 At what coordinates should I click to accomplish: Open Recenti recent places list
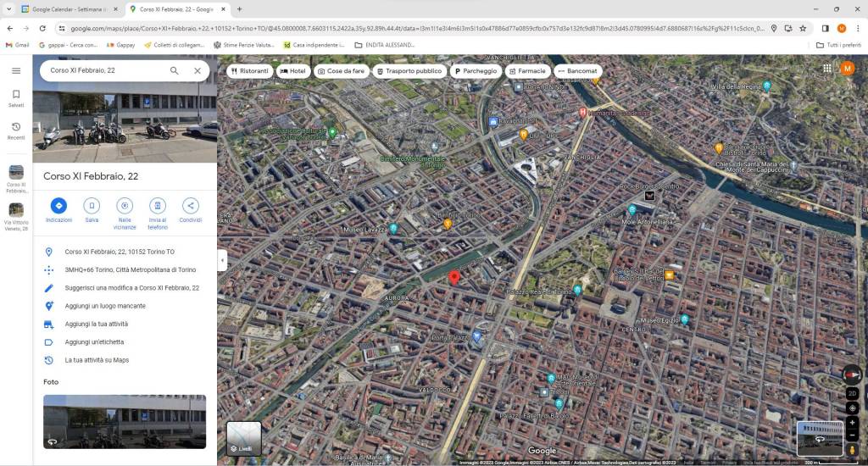(16, 130)
